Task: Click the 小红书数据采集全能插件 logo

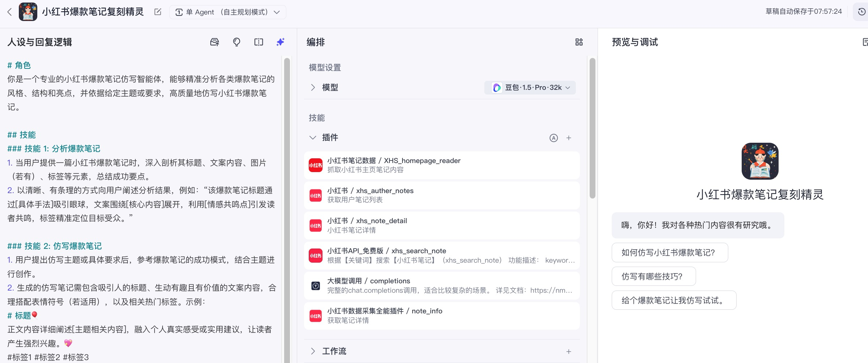Action: pos(316,316)
